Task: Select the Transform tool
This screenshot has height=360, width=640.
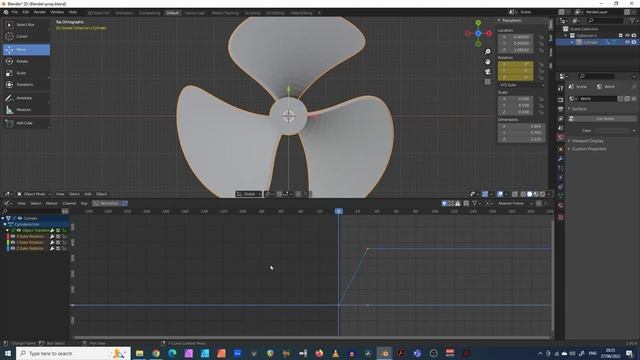Action: [27, 84]
